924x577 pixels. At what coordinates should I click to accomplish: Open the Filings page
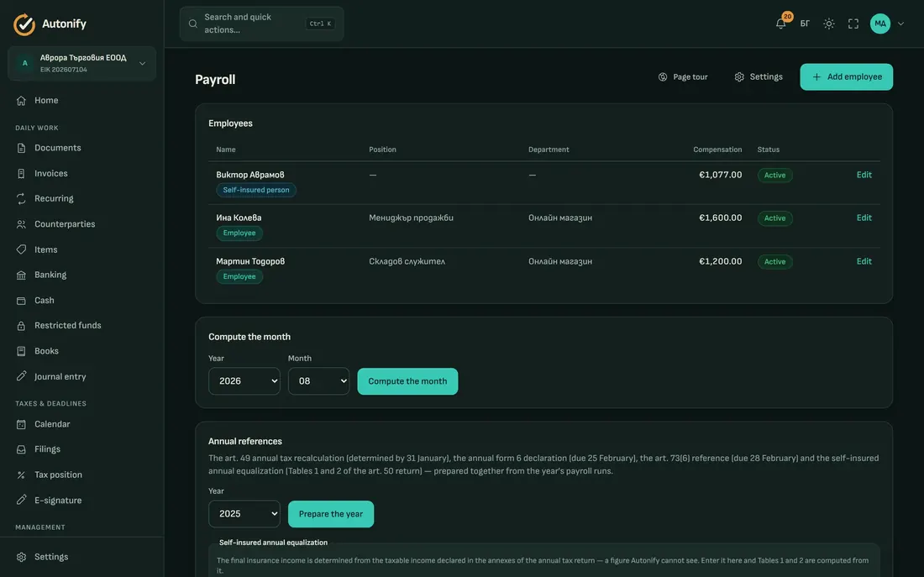(47, 449)
